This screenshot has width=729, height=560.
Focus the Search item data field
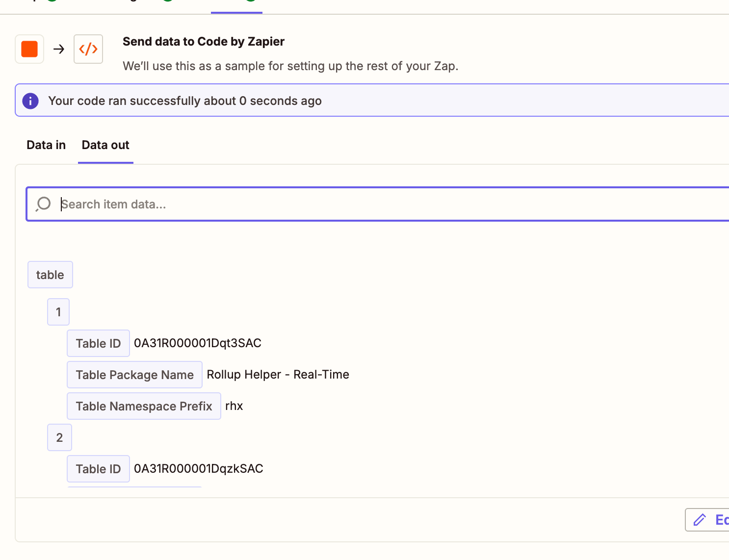pos(378,204)
